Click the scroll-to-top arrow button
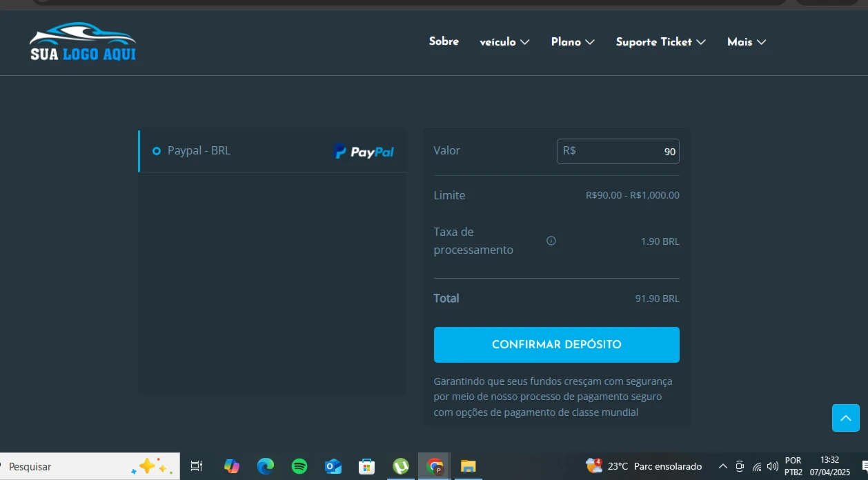 coord(846,418)
